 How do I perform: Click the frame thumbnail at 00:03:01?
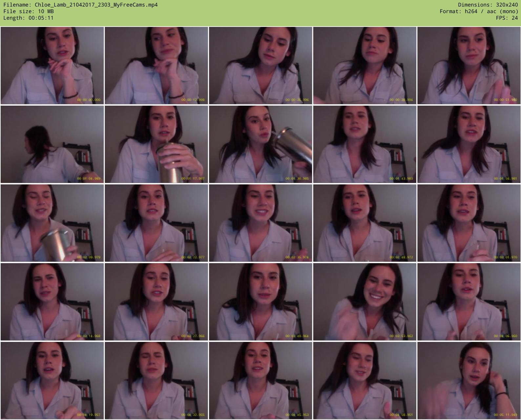pos(469,223)
